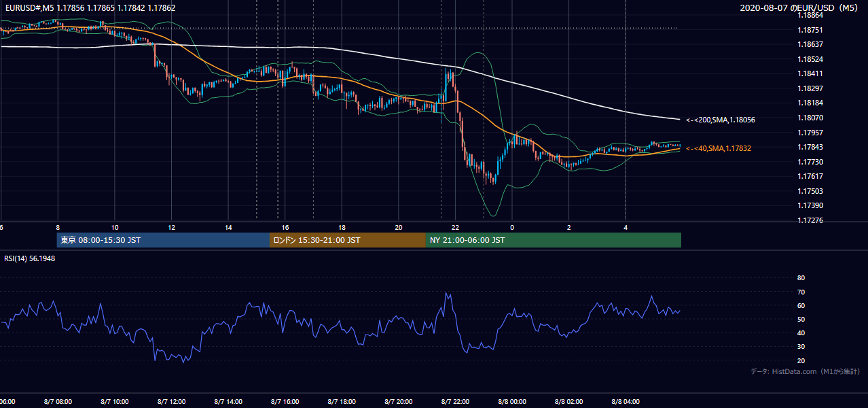This screenshot has height=408, width=868.
Task: Click the RSI(14) 56.1948 label
Action: coord(30,258)
